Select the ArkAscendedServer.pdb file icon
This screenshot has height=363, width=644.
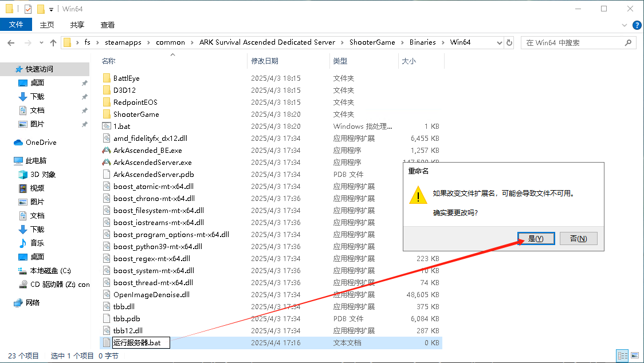pos(107,174)
